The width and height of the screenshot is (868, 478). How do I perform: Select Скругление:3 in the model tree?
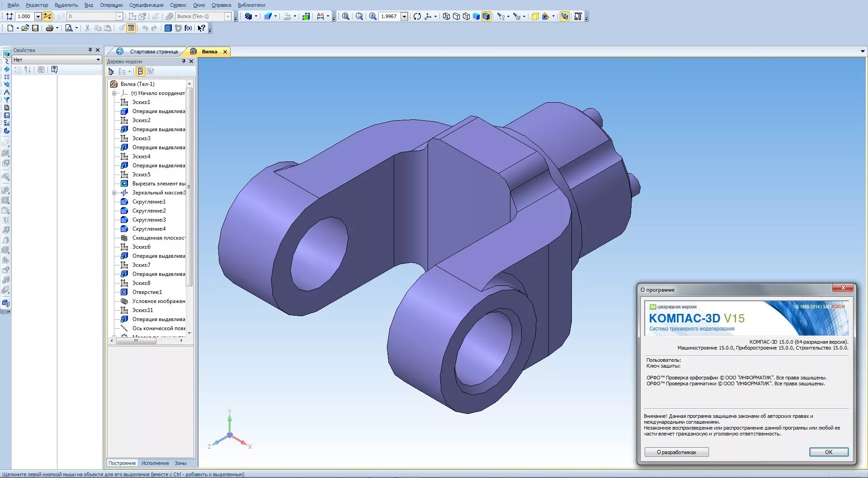point(149,220)
